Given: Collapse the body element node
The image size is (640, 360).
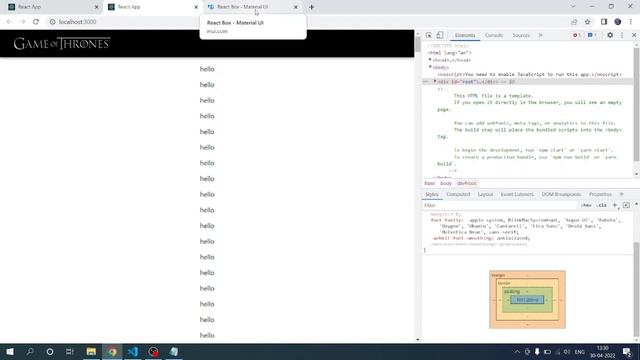Looking at the screenshot, I should 430,67.
